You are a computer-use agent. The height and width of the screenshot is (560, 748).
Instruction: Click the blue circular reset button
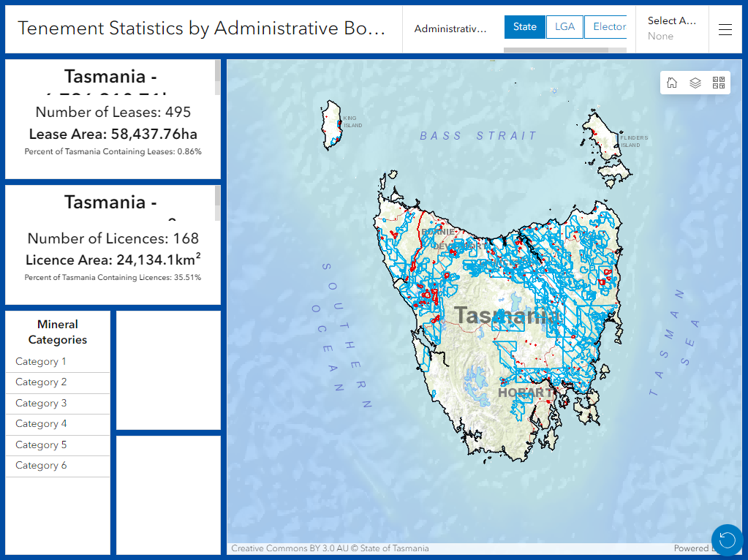tap(727, 540)
